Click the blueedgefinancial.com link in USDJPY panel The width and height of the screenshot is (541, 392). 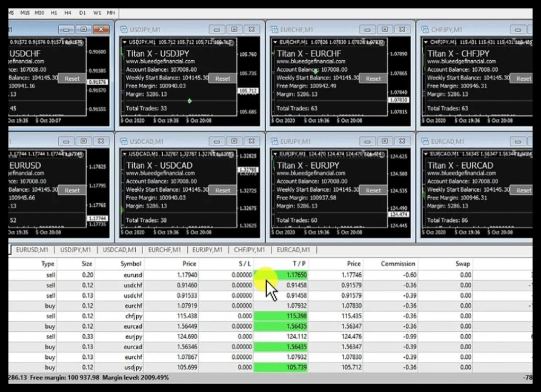click(160, 61)
